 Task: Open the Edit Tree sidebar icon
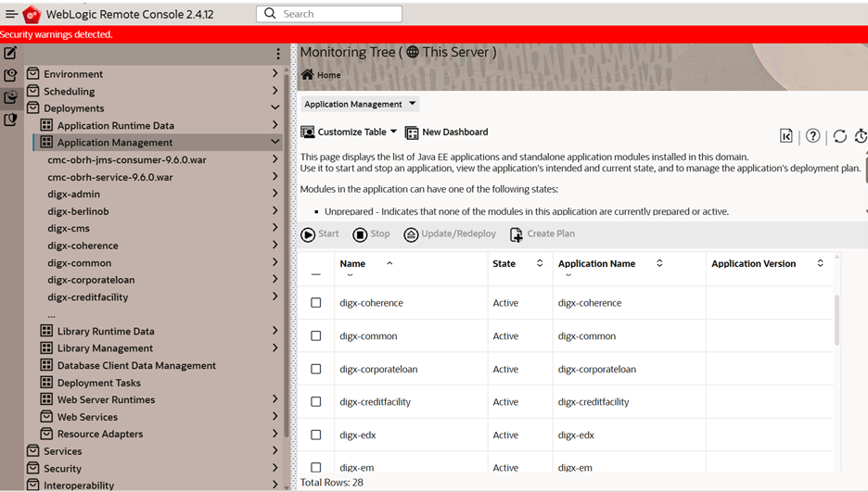point(10,53)
